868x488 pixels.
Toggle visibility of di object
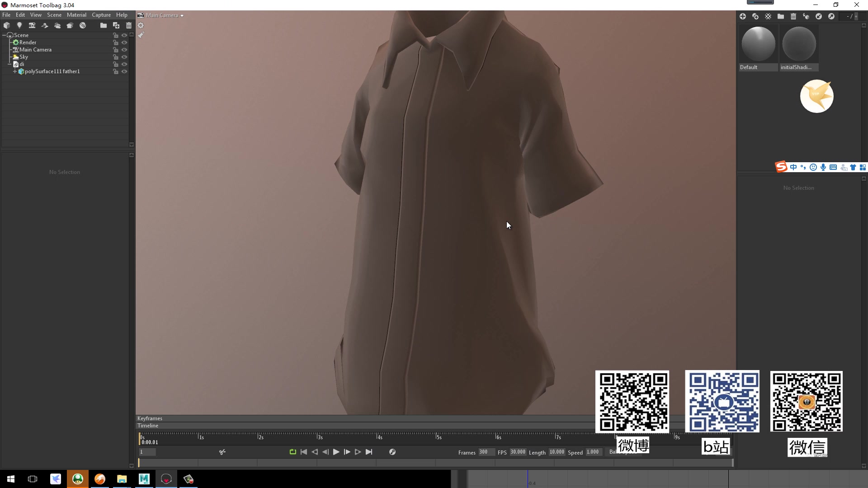[x=124, y=64]
